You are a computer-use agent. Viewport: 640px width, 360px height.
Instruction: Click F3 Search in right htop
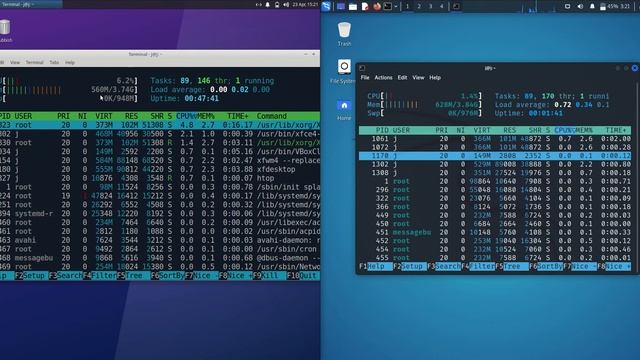pyautogui.click(x=444, y=267)
